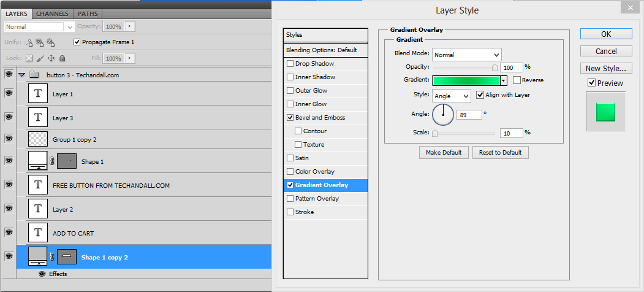Check the Reverse gradient checkbox

(517, 80)
